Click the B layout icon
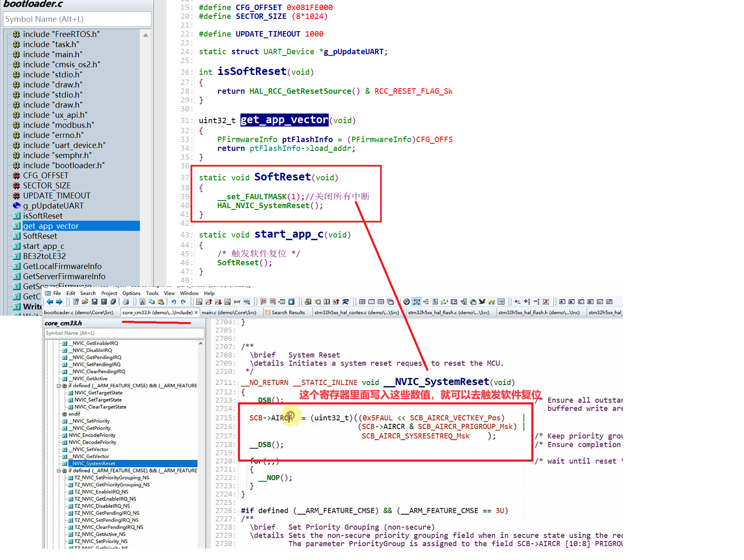Viewport: 744px width, 560px height. point(571,301)
